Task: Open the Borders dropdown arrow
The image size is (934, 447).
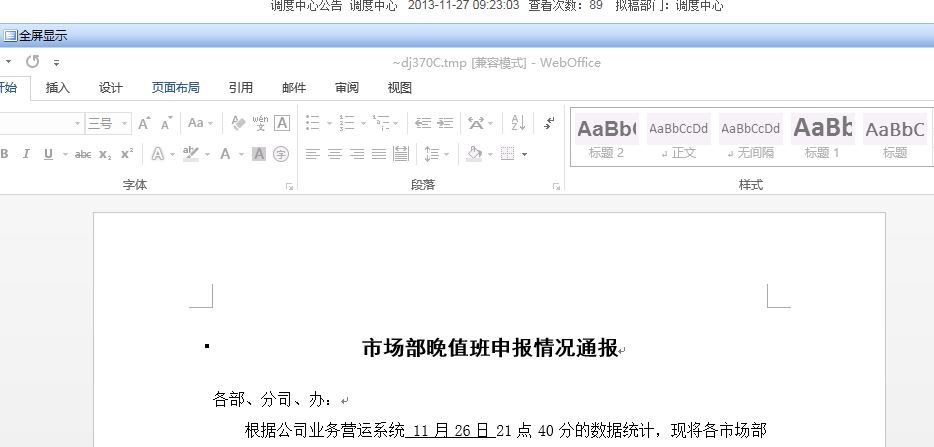Action: pyautogui.click(x=524, y=155)
